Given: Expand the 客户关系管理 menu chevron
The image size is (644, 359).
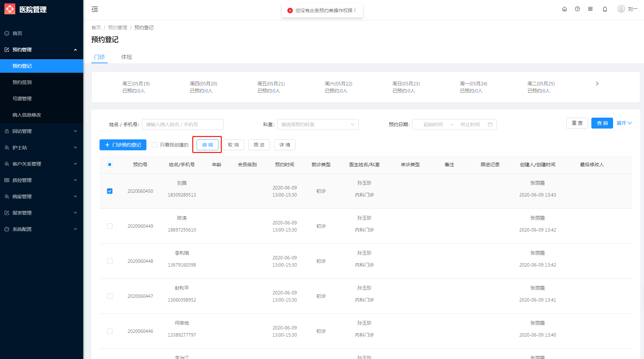Looking at the screenshot, I should (x=75, y=164).
